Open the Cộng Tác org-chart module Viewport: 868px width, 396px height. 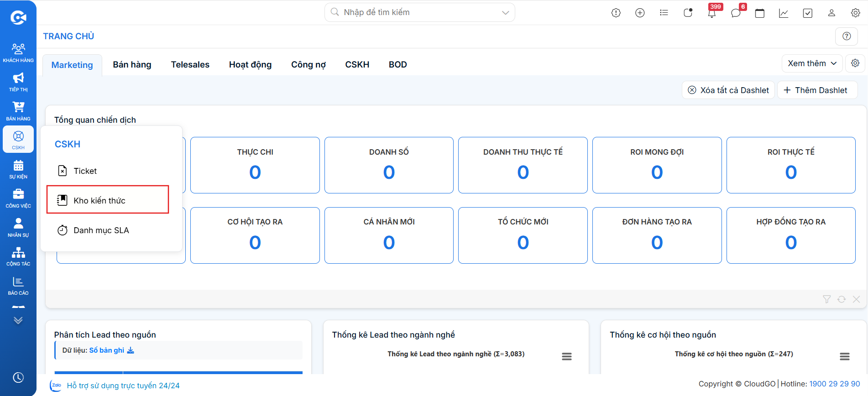point(18,256)
